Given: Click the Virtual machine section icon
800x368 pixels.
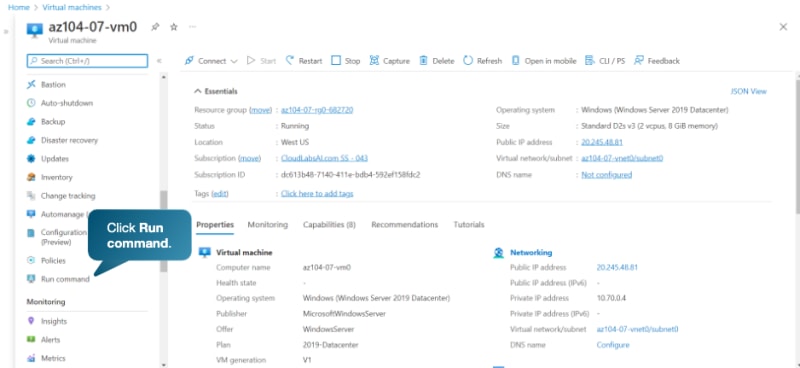Looking at the screenshot, I should pyautogui.click(x=205, y=253).
